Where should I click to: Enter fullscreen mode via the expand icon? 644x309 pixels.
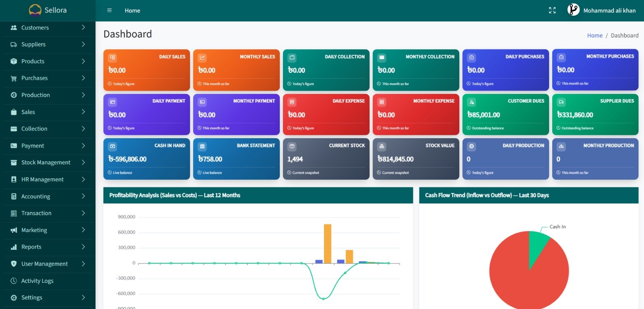pyautogui.click(x=552, y=10)
